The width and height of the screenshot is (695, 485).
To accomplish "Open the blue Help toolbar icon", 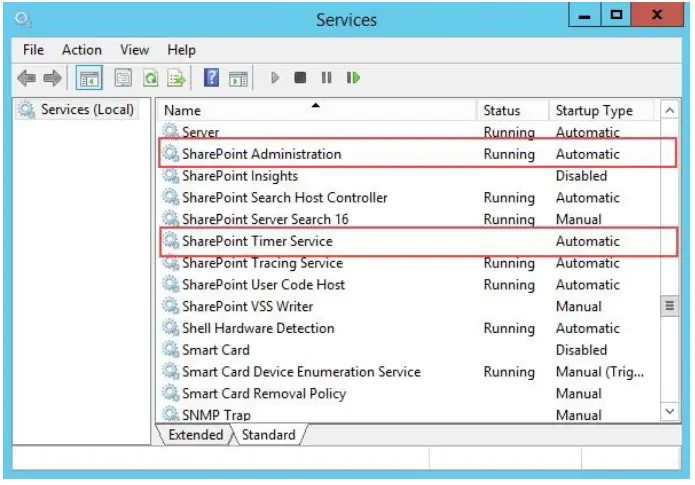I will click(x=211, y=78).
